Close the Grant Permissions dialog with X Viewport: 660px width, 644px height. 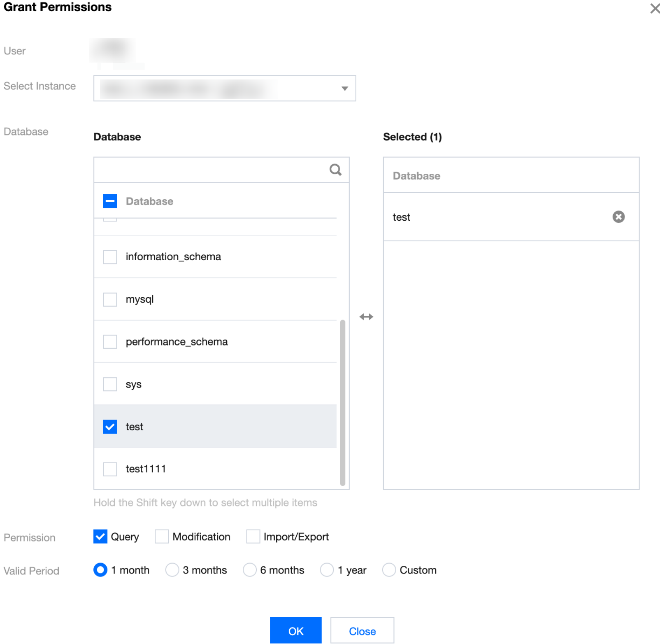click(654, 8)
